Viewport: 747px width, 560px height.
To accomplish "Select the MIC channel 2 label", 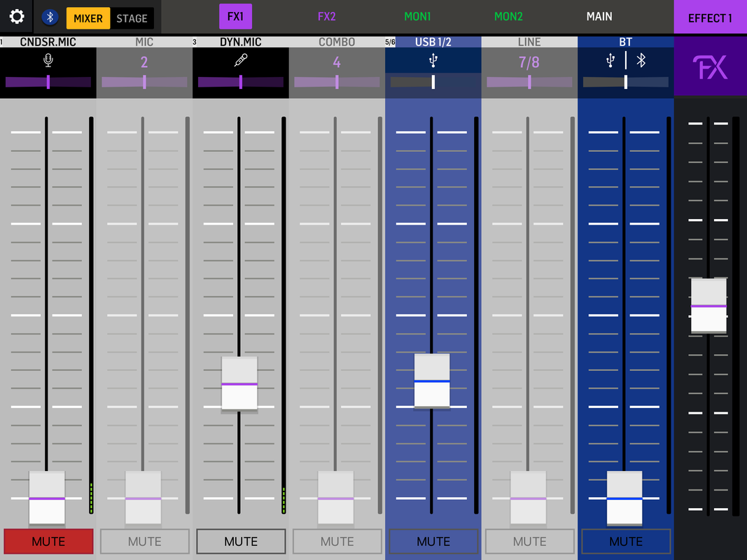I will [144, 42].
